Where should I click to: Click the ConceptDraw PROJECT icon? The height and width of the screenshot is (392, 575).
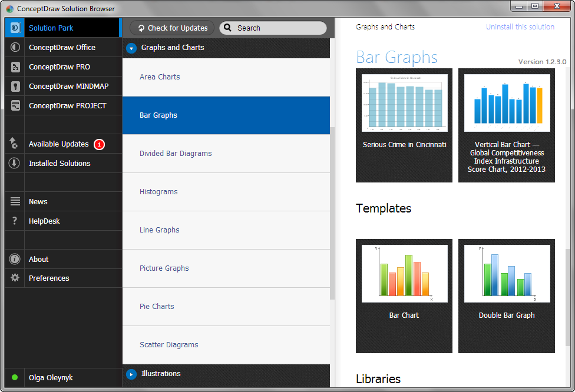point(15,105)
